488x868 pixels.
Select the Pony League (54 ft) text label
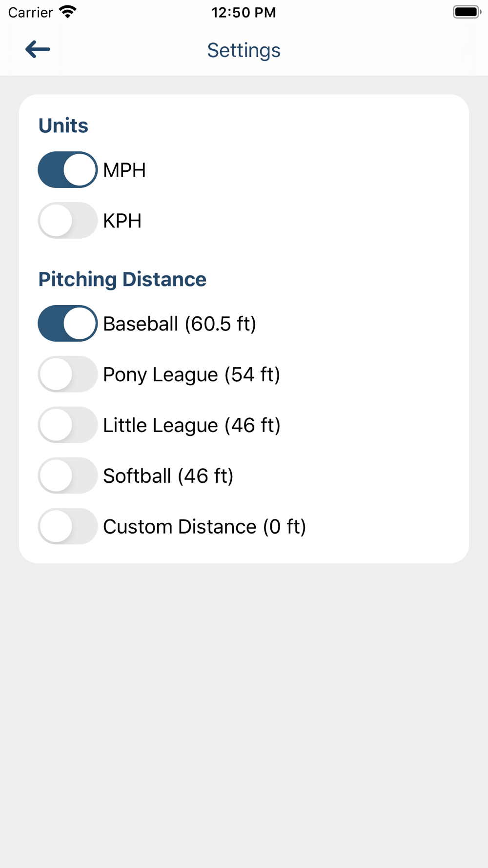(192, 375)
